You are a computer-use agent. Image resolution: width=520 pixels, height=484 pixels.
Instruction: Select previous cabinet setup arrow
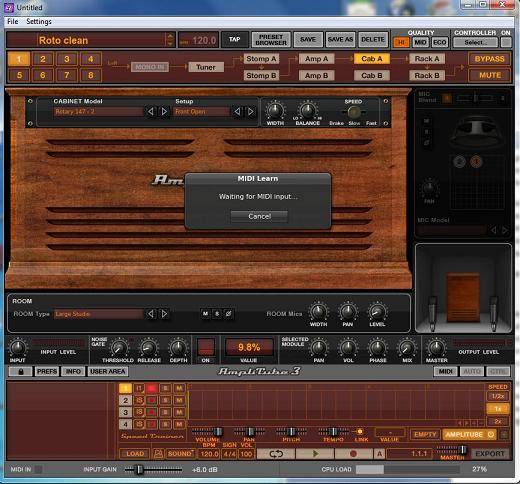(237, 112)
